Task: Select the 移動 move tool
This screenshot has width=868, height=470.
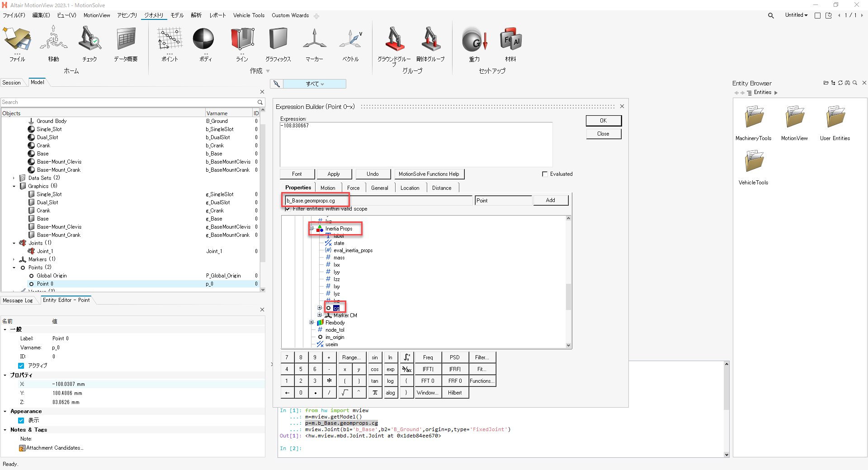Action: tap(53, 43)
